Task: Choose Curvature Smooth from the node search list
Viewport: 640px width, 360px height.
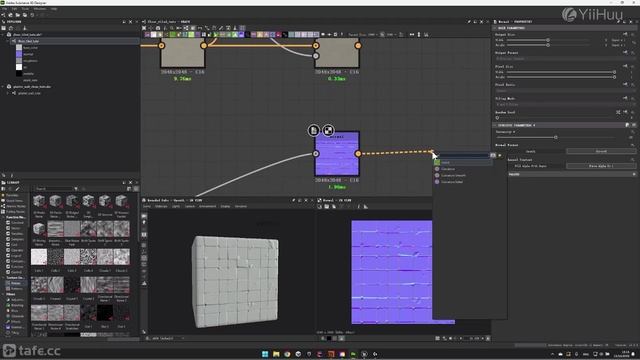Action: 453,176
